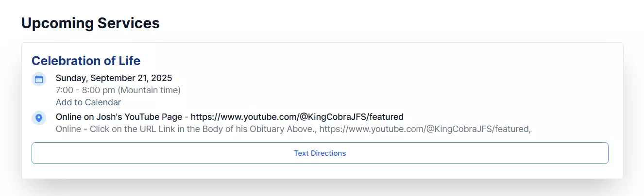The height and width of the screenshot is (196, 644).
Task: Click the location pin icon
Action: (x=39, y=118)
